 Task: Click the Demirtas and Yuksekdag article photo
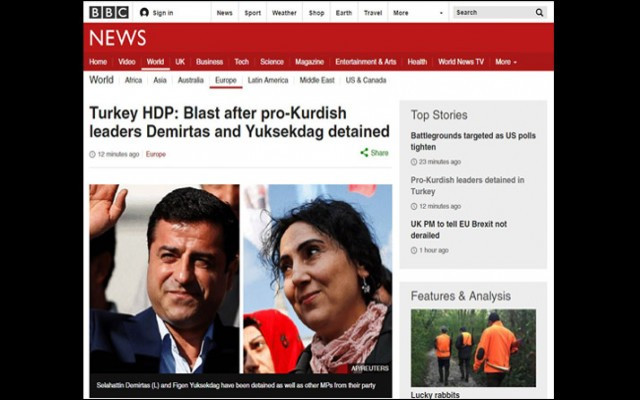tap(240, 278)
